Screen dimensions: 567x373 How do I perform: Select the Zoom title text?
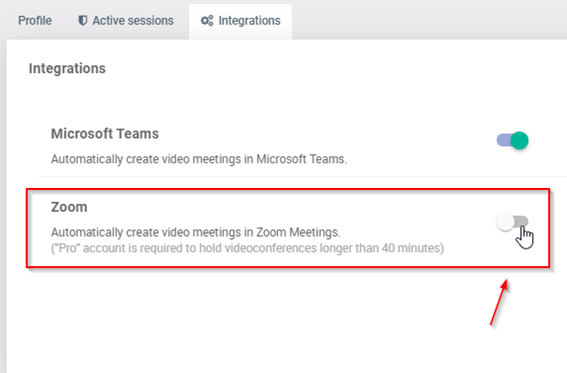[x=69, y=207]
